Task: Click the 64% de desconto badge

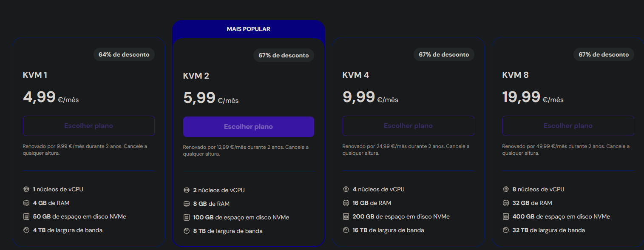Action: 124,54
